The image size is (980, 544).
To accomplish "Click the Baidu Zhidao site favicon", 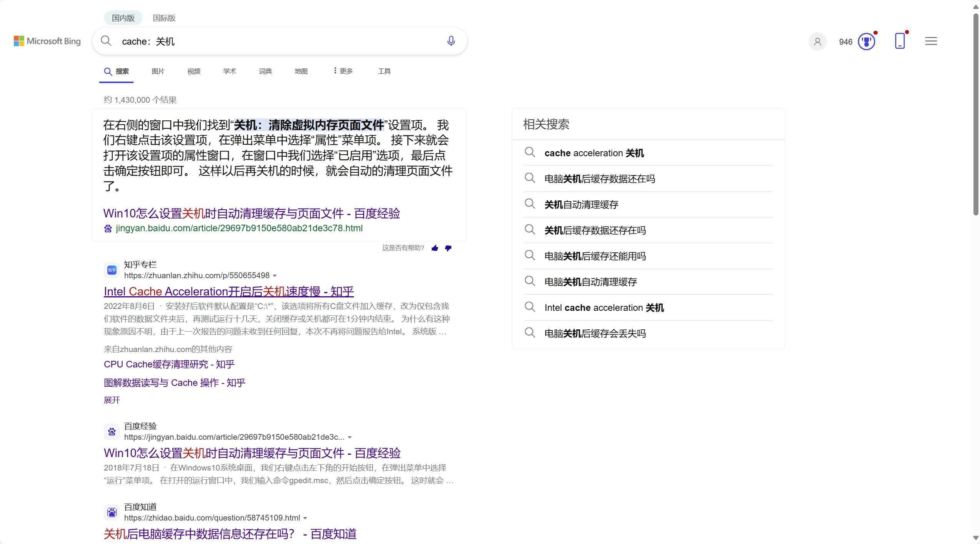I will 112,512.
